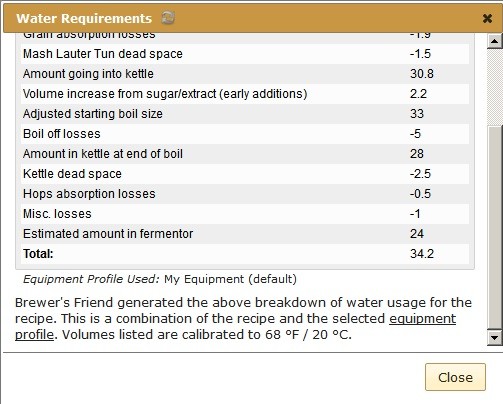
Task: Close the dialog using the X icon
Action: pos(487,18)
